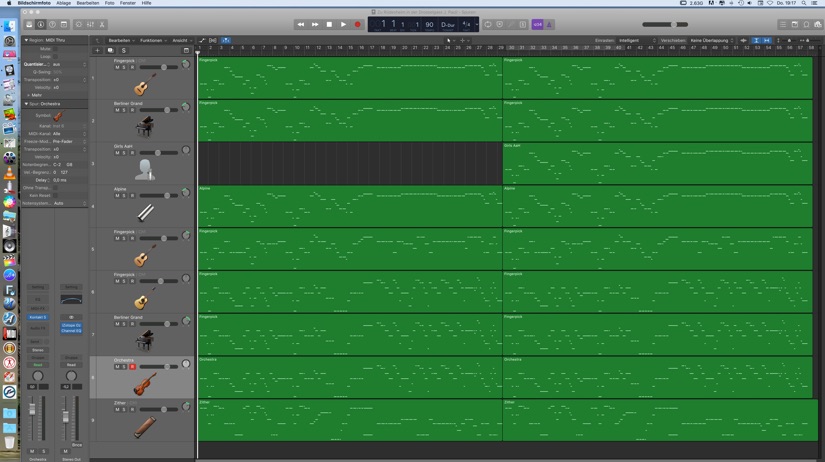Open the Bearbeiten dropdown in tracks area

tap(122, 40)
